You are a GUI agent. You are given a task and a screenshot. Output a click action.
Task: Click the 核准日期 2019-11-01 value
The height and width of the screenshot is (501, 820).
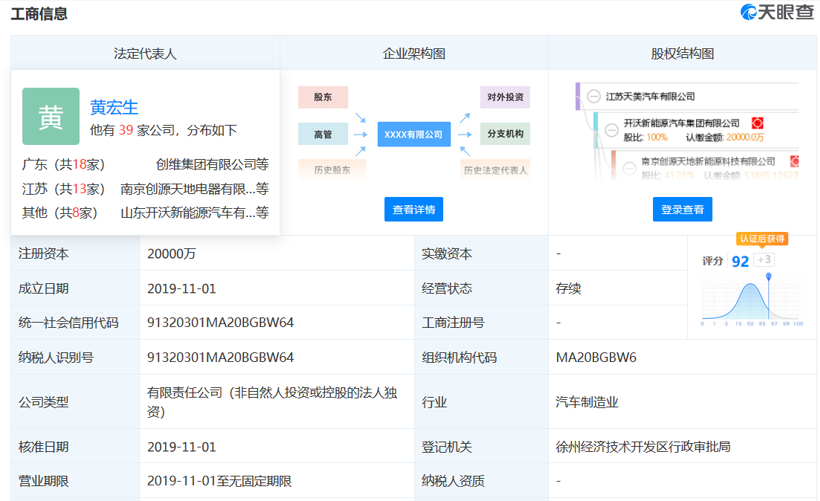(x=181, y=447)
